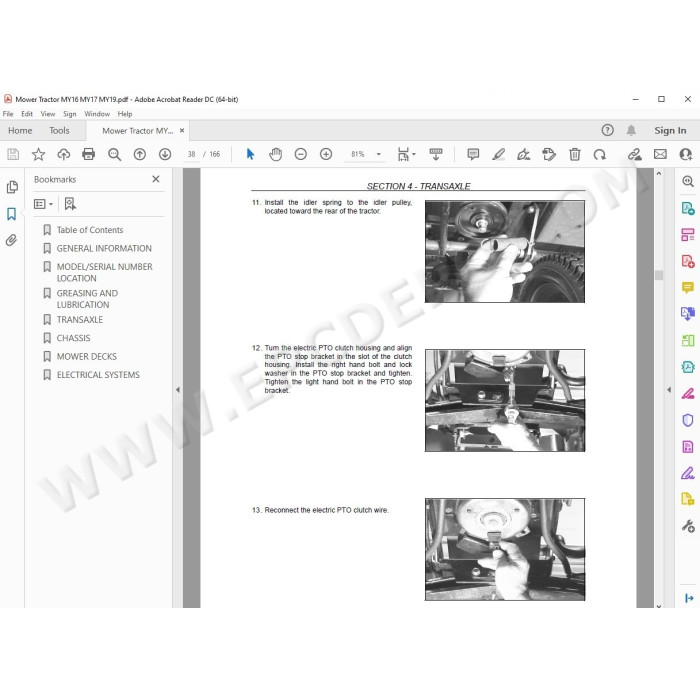700x700 pixels.
Task: Rotate the page with rotate icon
Action: (x=600, y=154)
